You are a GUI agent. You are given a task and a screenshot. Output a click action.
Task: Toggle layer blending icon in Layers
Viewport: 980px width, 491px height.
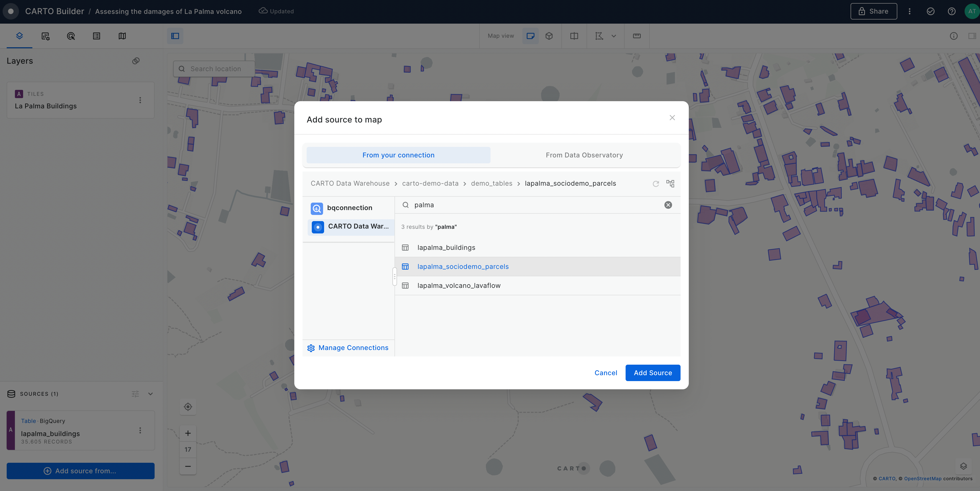(x=136, y=61)
